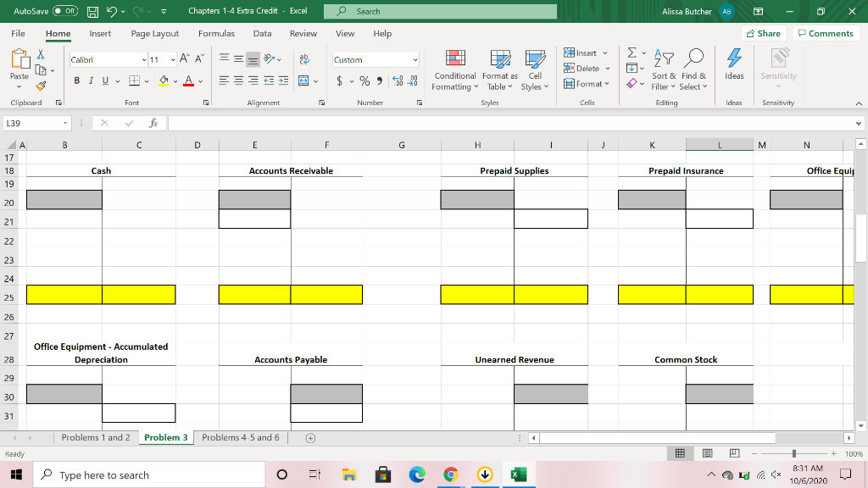
Task: Open Chrome from the Windows taskbar
Action: (x=451, y=474)
